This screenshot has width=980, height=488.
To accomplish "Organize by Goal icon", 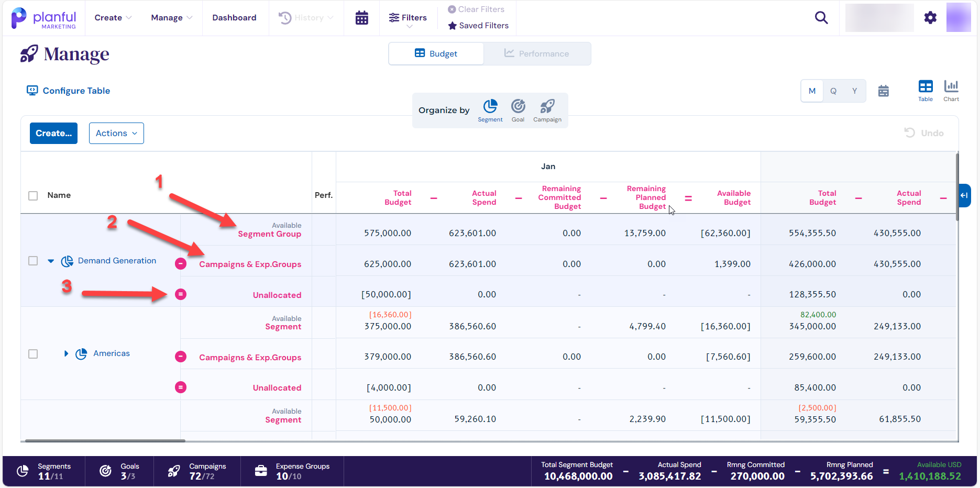I will coord(518,106).
